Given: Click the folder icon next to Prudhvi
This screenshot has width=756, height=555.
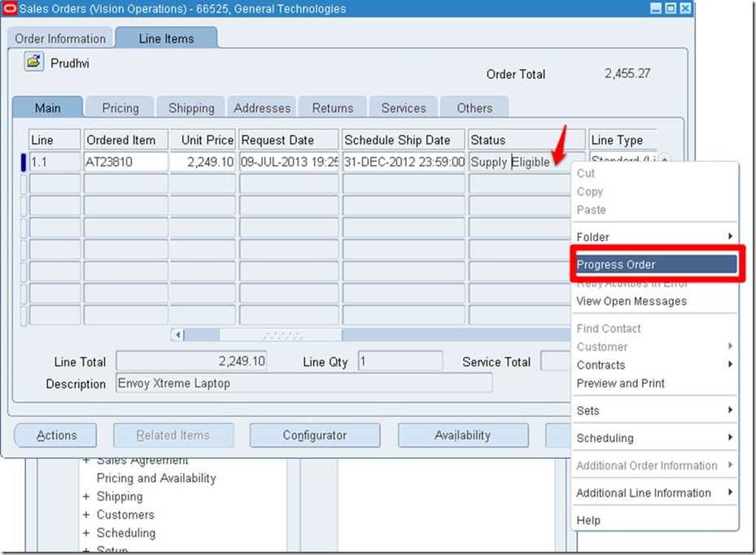Looking at the screenshot, I should pos(33,62).
